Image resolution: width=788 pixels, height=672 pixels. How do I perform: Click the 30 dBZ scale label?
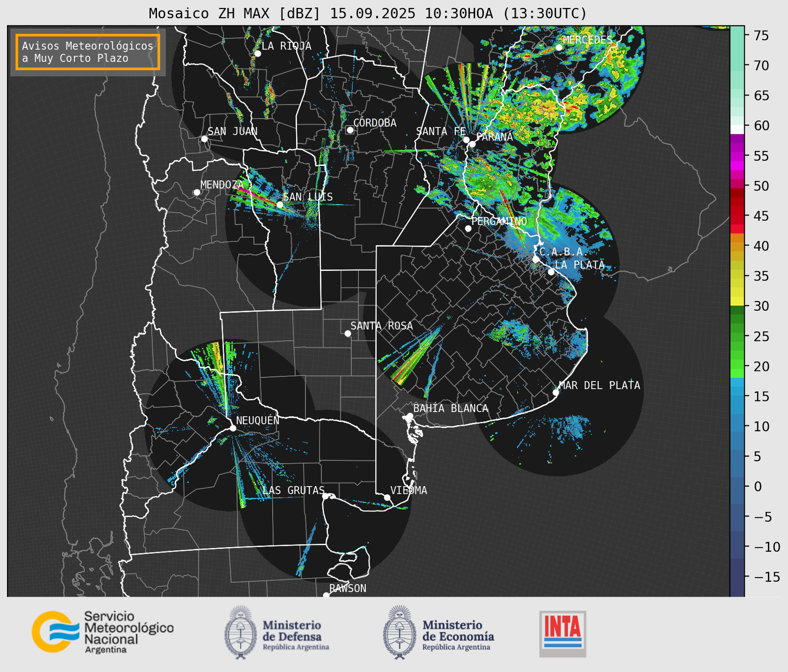click(761, 307)
